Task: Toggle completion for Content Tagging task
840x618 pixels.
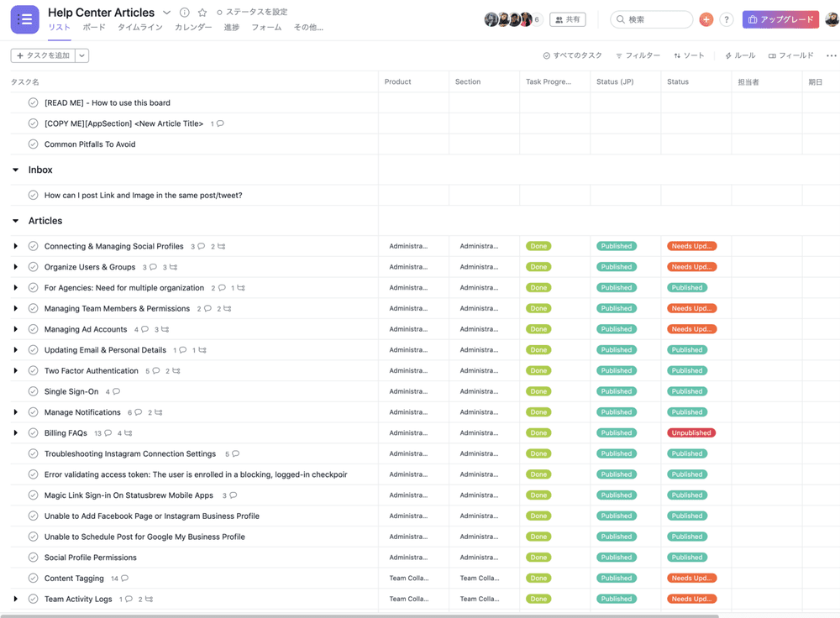Action: (x=34, y=579)
